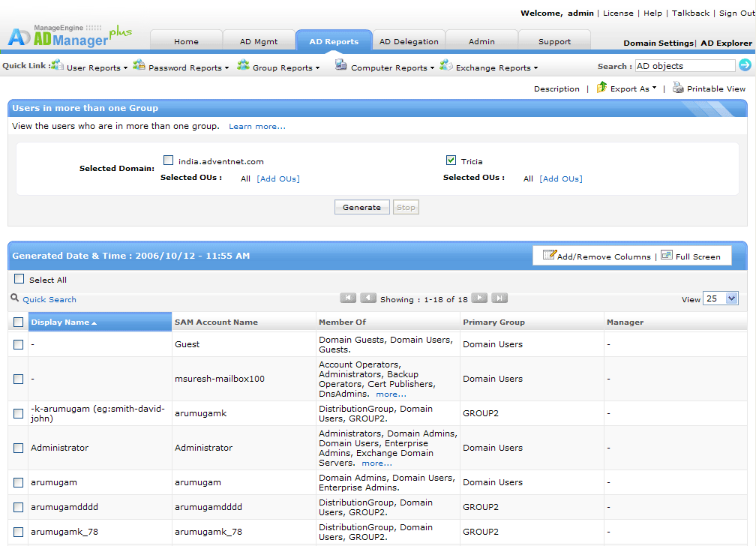Go to last page of results

tap(499, 298)
